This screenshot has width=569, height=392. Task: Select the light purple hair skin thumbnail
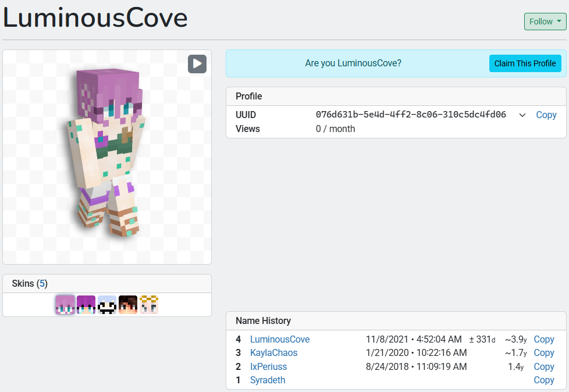coord(65,305)
